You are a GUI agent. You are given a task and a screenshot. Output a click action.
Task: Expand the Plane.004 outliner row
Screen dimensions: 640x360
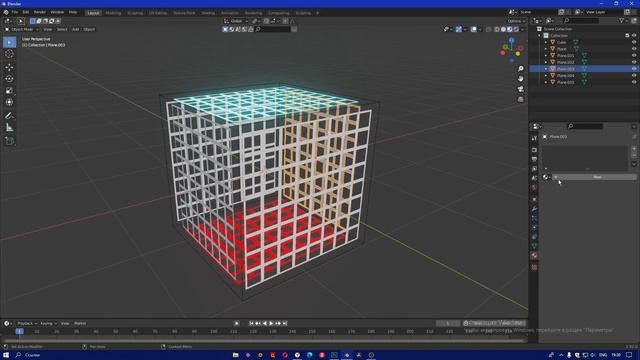point(546,76)
